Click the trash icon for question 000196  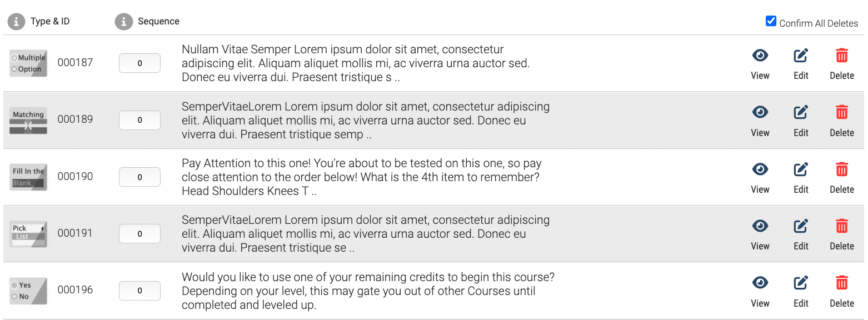pyautogui.click(x=842, y=283)
